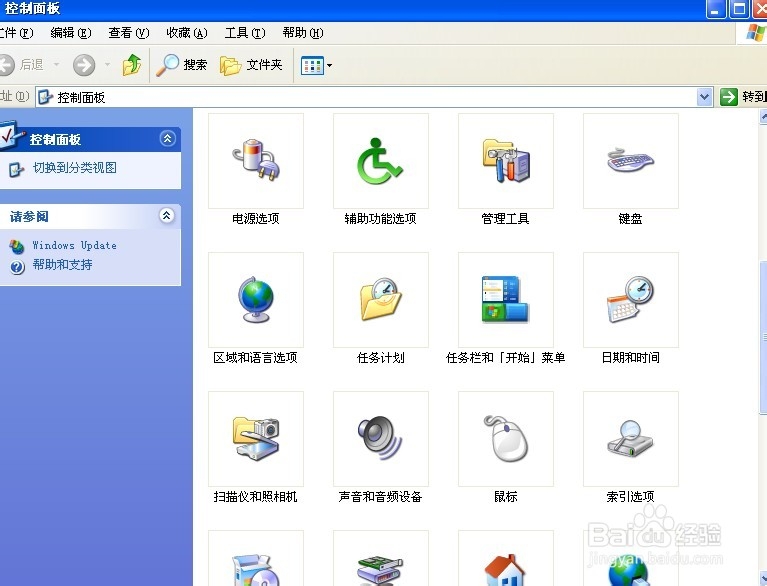767x586 pixels.
Task: Open the 帮助(H) menu
Action: [x=303, y=33]
